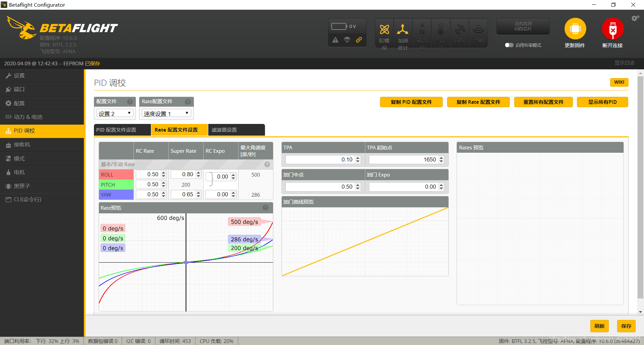The image size is (644, 345).
Task: Click the warning triangle status icon
Action: [x=335, y=40]
